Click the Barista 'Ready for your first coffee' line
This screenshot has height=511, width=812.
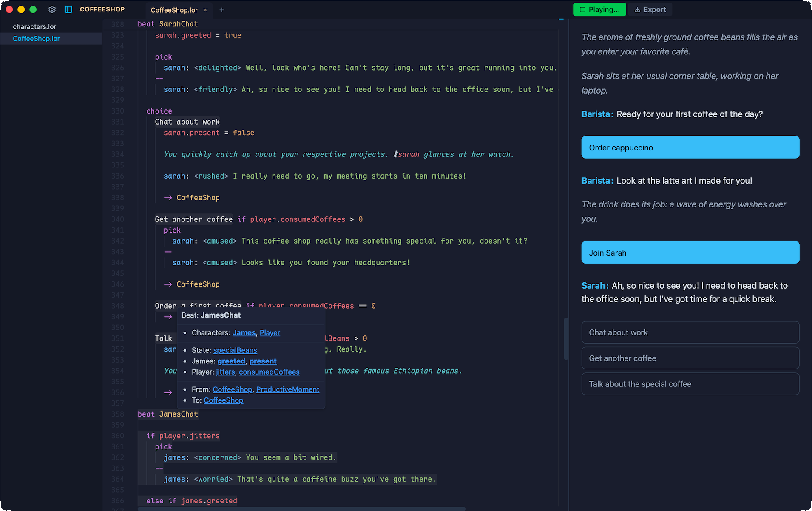(x=672, y=114)
